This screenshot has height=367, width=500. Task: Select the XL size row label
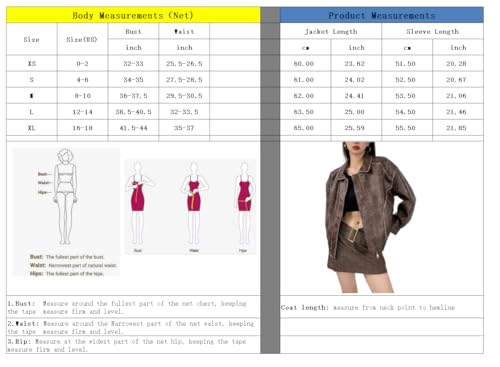tap(32, 128)
